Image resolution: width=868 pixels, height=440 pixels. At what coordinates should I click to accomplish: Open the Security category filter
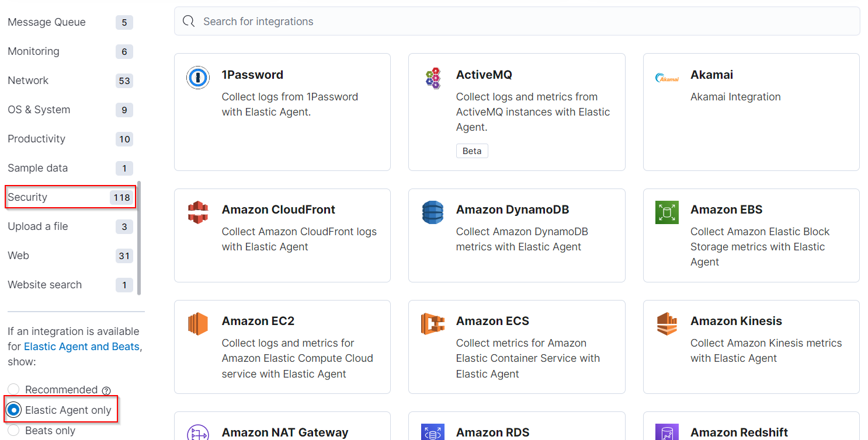71,197
